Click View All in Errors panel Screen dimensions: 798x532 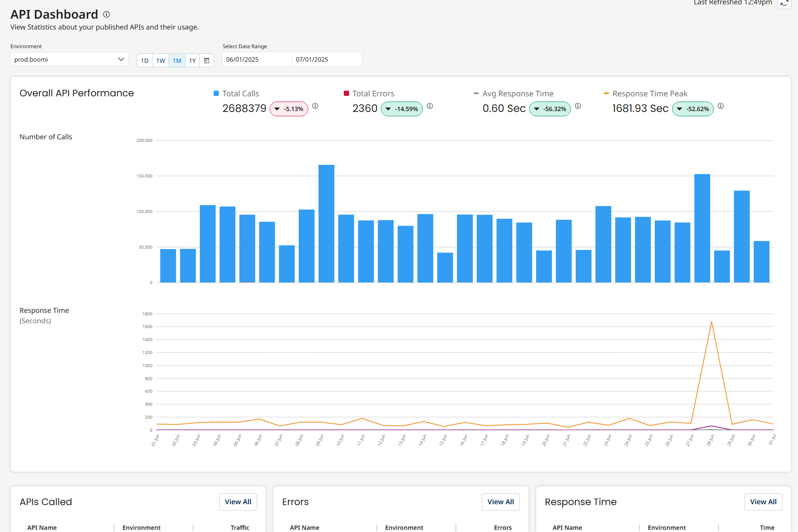[500, 502]
